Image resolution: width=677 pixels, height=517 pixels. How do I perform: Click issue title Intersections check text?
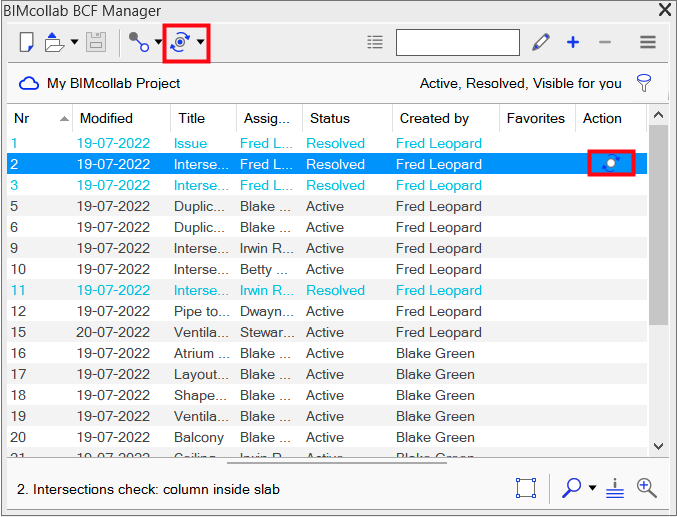(148, 489)
